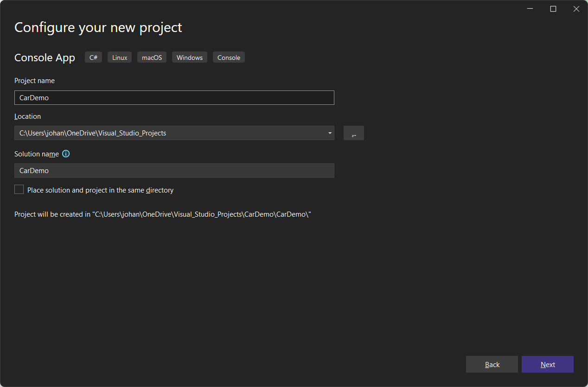Click the Windows platform tag
This screenshot has height=387, width=588.
tap(189, 58)
